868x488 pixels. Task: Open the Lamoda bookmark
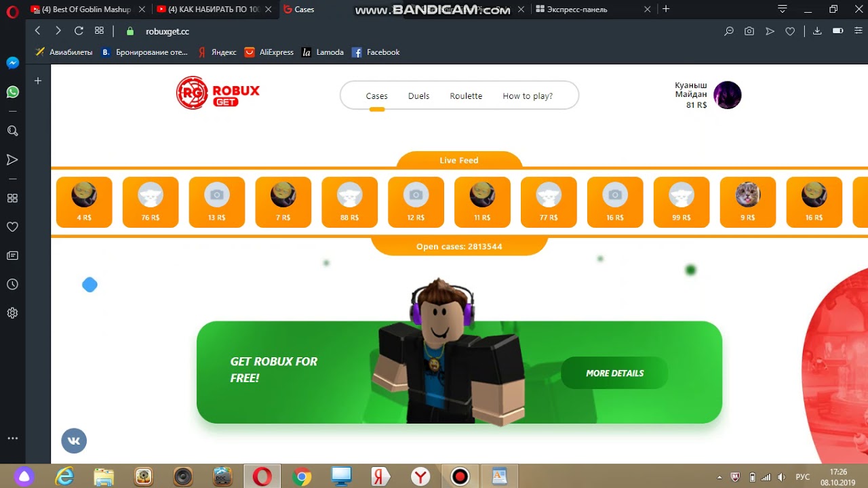(x=323, y=52)
